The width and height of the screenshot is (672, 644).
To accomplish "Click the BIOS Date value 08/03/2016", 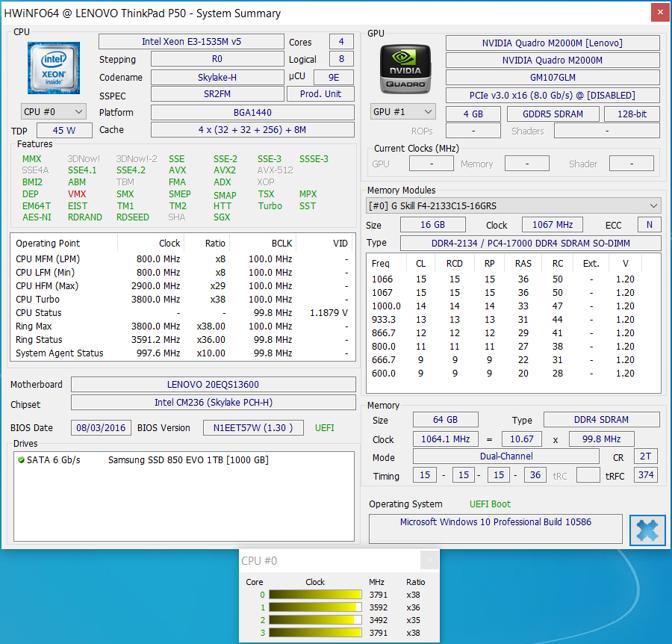I will pos(101,428).
